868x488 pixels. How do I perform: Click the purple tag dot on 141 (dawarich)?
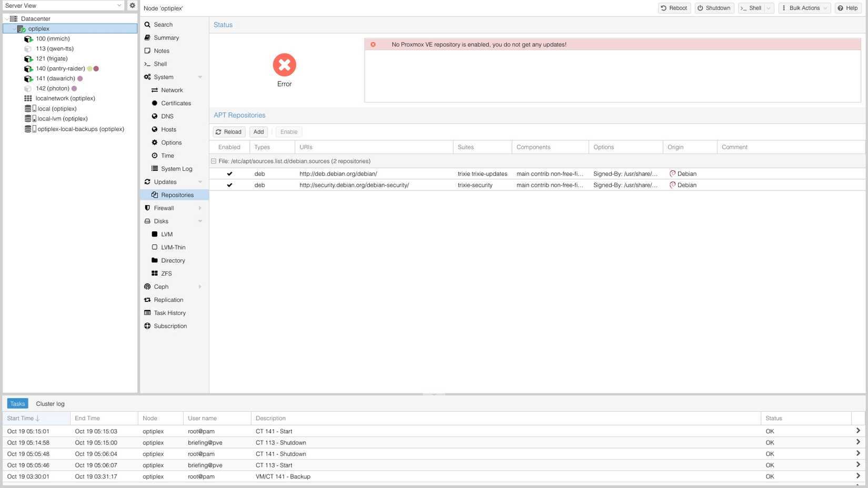click(x=80, y=79)
